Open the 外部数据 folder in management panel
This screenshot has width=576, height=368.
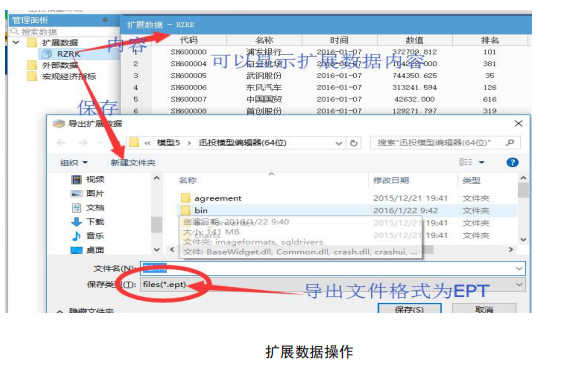tap(60, 65)
